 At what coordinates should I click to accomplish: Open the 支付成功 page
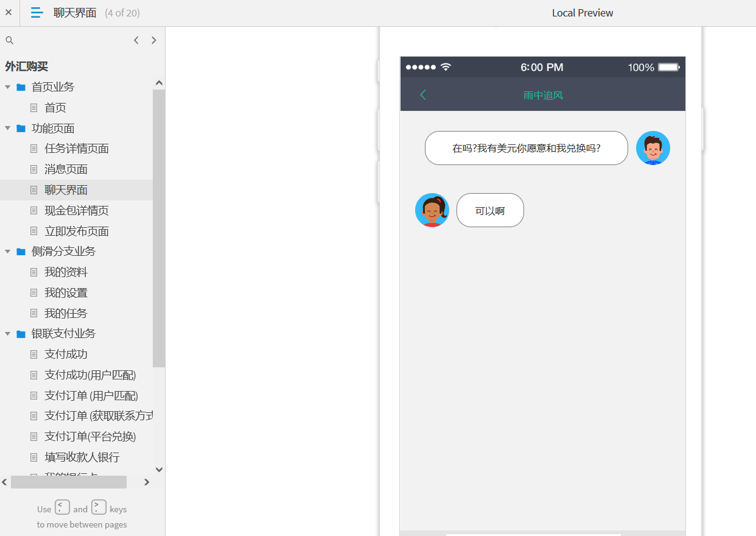point(66,354)
